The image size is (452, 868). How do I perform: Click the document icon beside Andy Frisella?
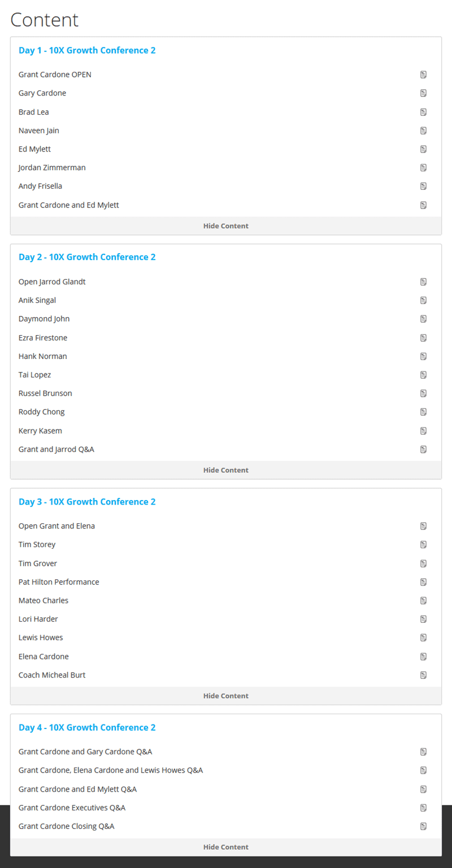pyautogui.click(x=423, y=186)
